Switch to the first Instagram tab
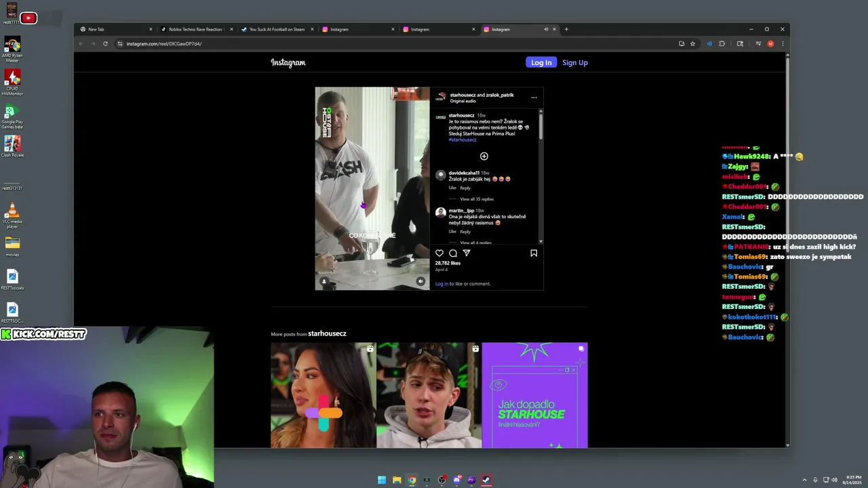The height and width of the screenshot is (488, 868). click(357, 29)
